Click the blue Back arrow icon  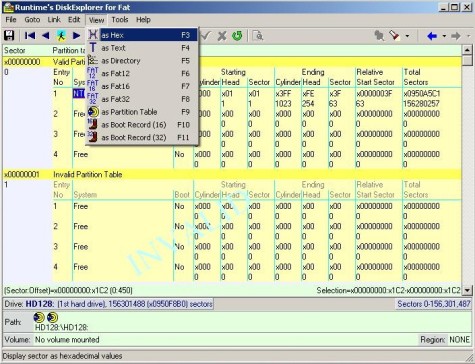click(432, 36)
